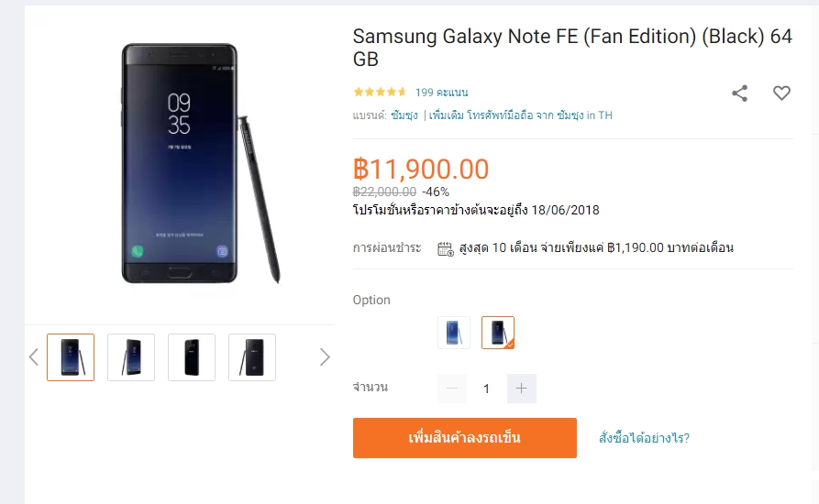Select the blue color option swatch
The image size is (819, 504).
pyautogui.click(x=454, y=333)
